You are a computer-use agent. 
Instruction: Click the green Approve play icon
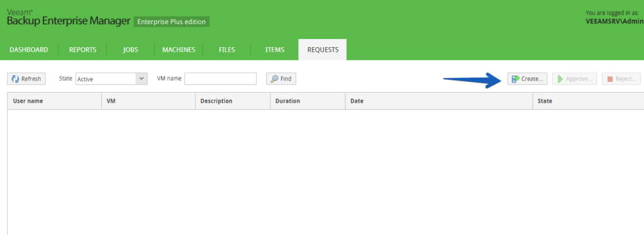click(x=560, y=79)
